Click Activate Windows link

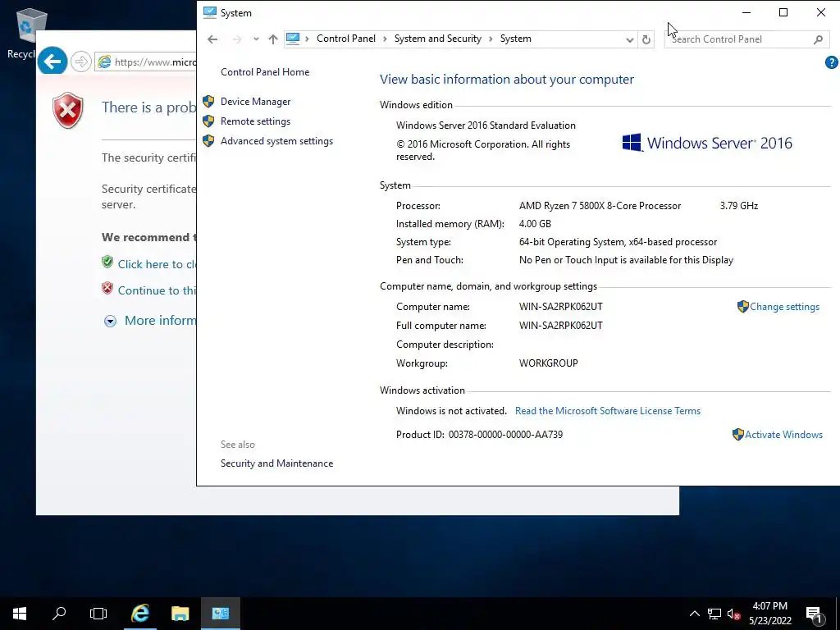[x=783, y=435]
